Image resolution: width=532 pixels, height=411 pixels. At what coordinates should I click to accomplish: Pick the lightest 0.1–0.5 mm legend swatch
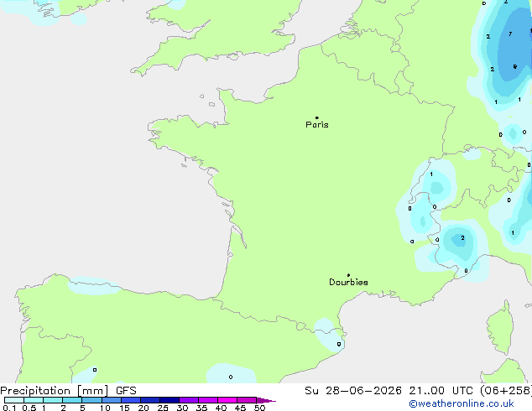coord(14,400)
